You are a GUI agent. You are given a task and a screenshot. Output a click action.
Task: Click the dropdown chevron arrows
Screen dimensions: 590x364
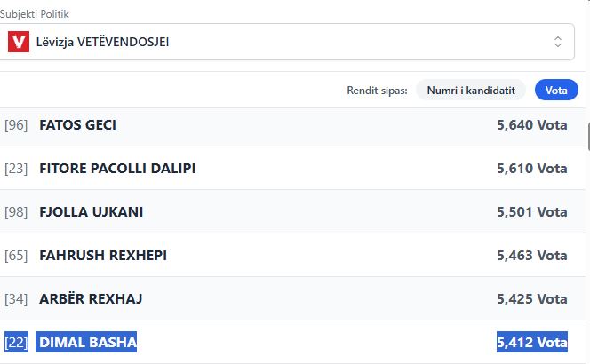[557, 42]
